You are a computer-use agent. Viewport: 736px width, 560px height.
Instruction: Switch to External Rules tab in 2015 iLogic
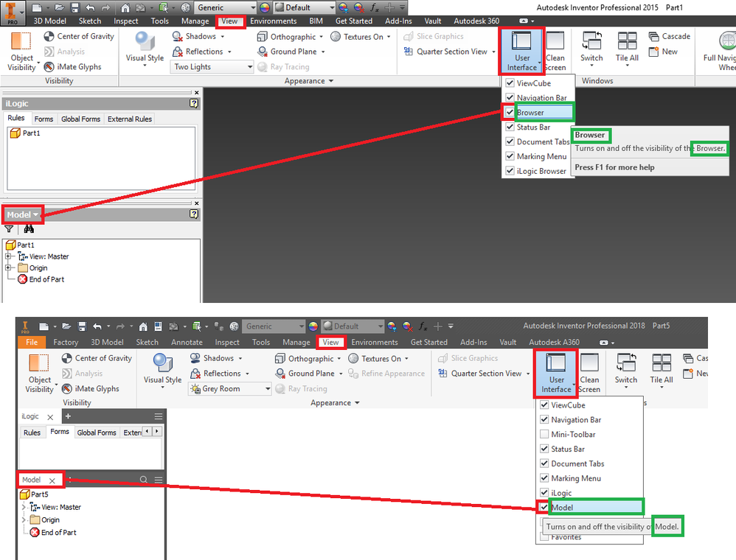(130, 119)
